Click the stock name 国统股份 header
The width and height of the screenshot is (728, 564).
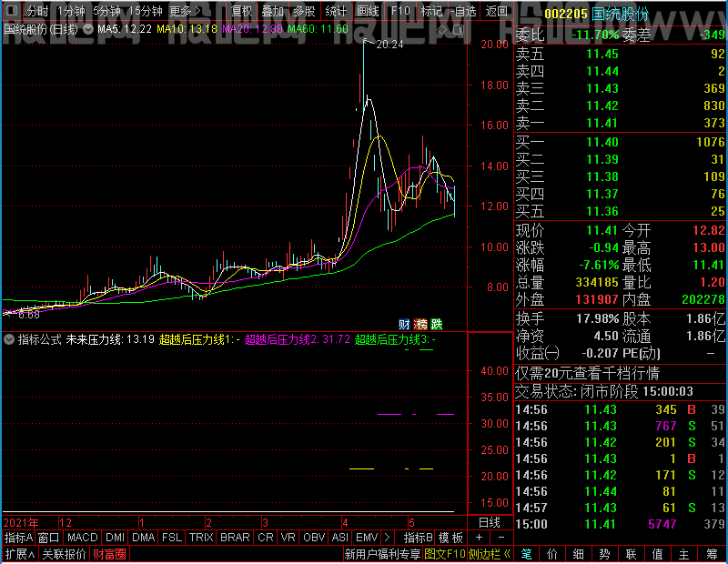click(x=621, y=14)
